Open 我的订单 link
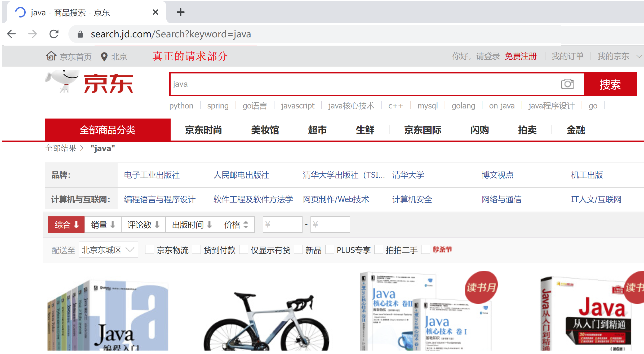Viewport: 644px width, 354px height. click(x=567, y=56)
